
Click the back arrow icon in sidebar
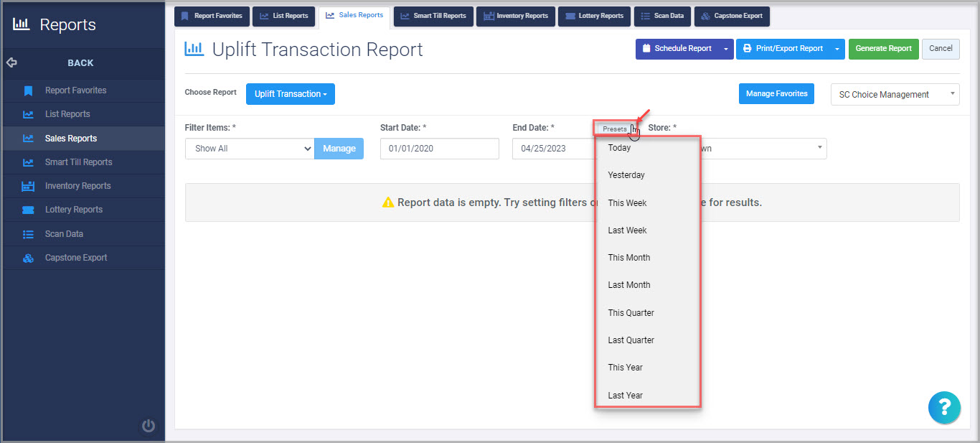[11, 62]
